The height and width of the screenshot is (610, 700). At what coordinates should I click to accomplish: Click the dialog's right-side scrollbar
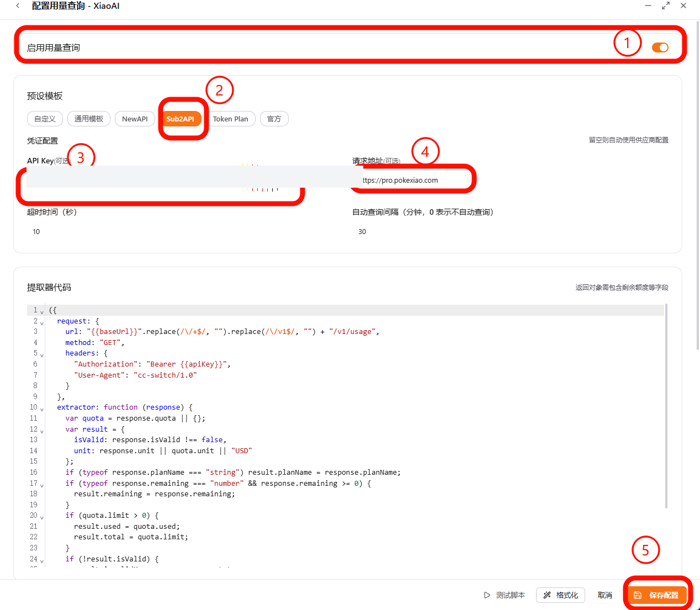pyautogui.click(x=698, y=185)
